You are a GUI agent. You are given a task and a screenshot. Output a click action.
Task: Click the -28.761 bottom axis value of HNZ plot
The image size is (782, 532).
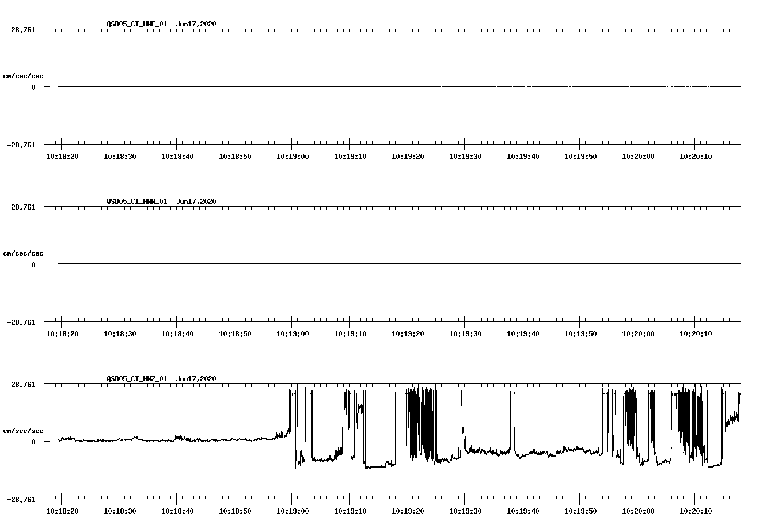pyautogui.click(x=21, y=500)
